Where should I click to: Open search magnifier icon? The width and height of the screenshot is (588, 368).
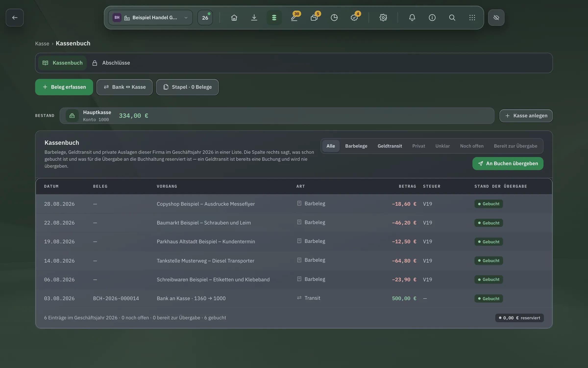452,17
